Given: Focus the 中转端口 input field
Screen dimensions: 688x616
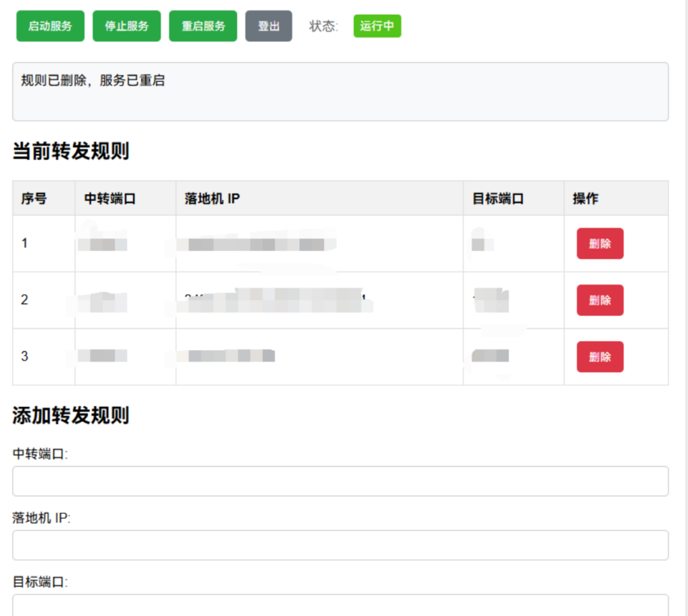Looking at the screenshot, I should pos(340,481).
